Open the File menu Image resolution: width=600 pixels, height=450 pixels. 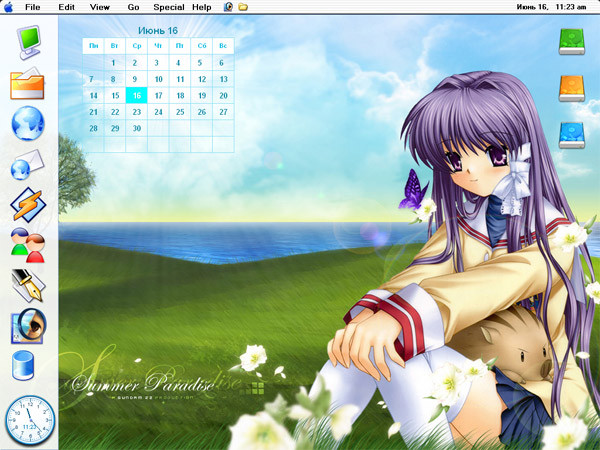point(33,7)
